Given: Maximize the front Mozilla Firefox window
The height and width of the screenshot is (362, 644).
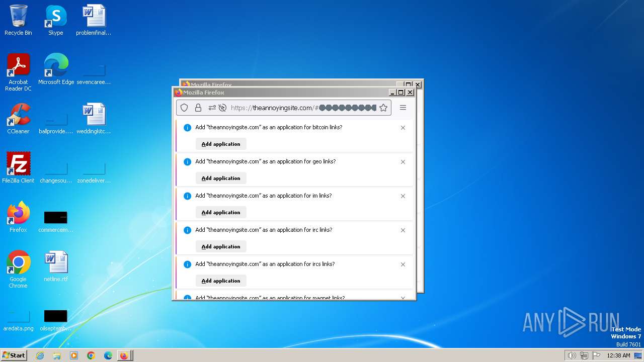Looking at the screenshot, I should pos(401,93).
